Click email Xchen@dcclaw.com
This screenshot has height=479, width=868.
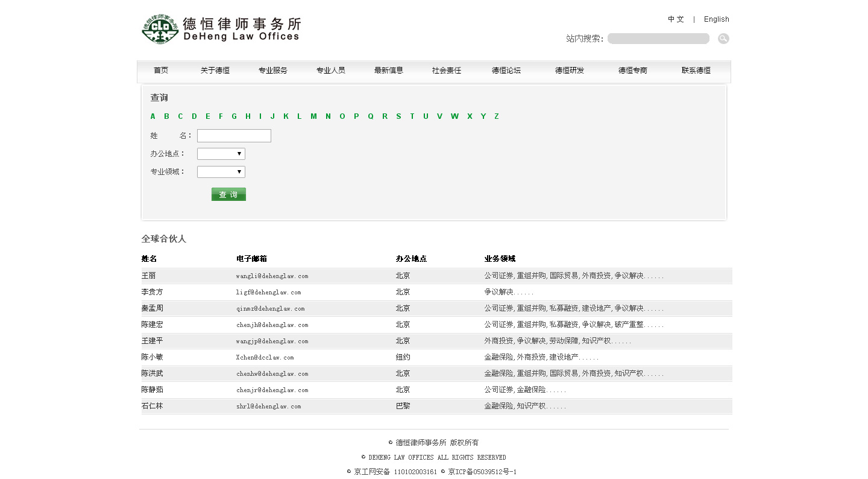[x=265, y=357]
